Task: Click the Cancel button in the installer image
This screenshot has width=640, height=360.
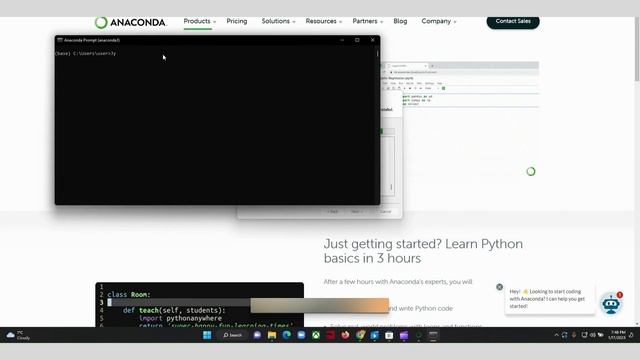Action: coord(385,211)
